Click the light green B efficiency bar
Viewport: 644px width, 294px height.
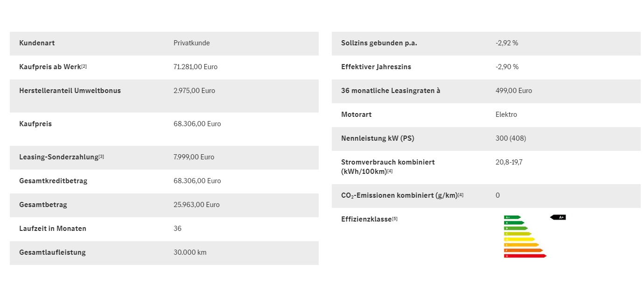click(x=515, y=229)
